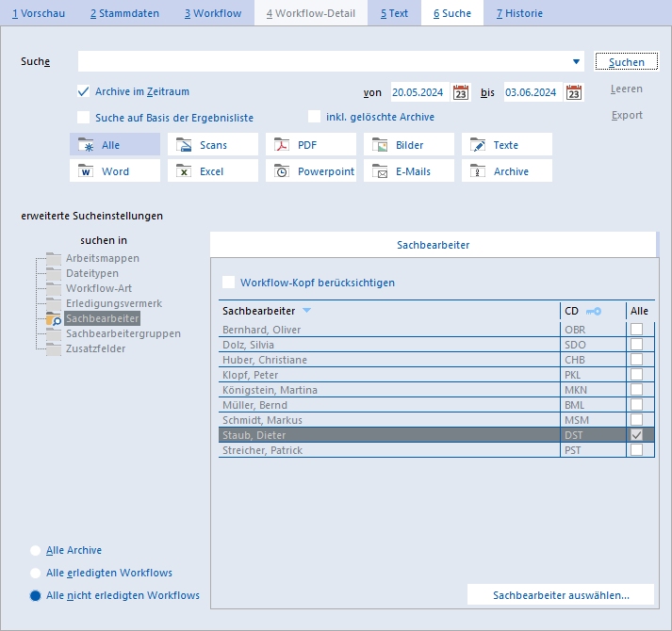
Task: Click the Leeren button
Action: point(627,89)
